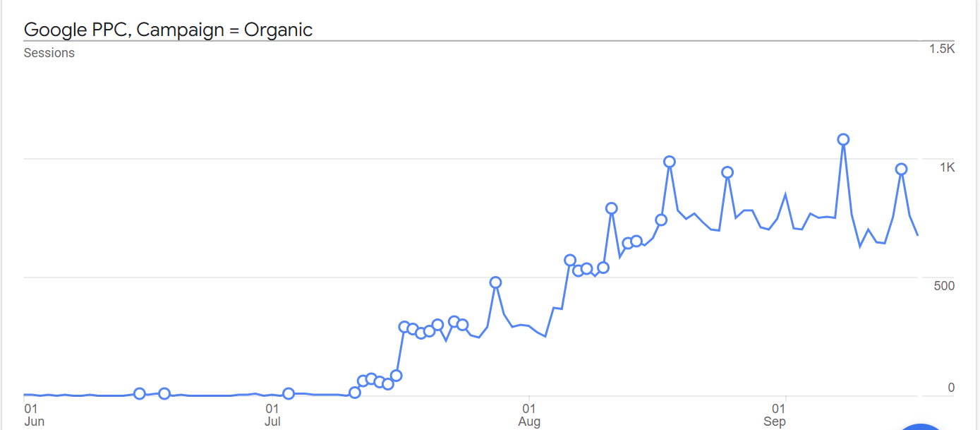980x430 pixels.
Task: Click the second circle marker in June
Action: tap(164, 393)
